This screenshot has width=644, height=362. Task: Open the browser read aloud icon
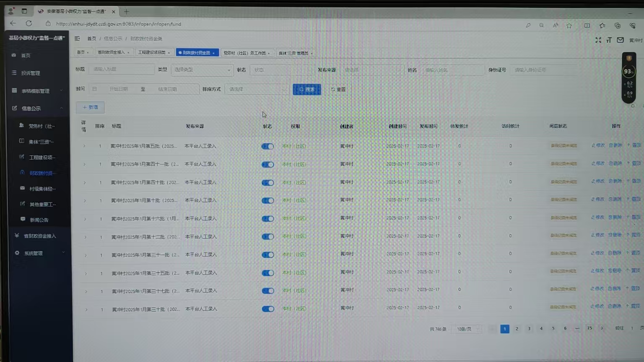(555, 26)
